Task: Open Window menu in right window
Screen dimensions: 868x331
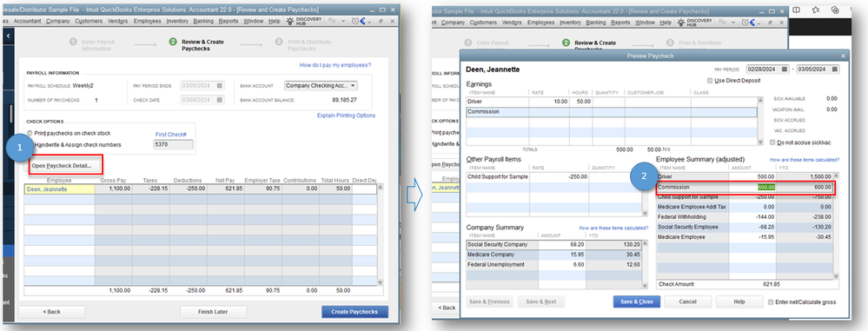Action: (645, 23)
